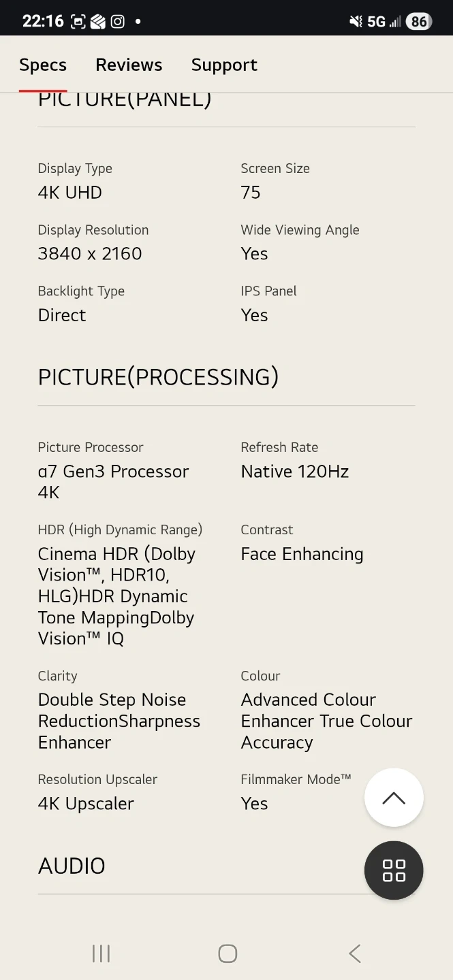Image resolution: width=453 pixels, height=980 pixels.
Task: Tap the 5G network indicator
Action: (x=376, y=22)
